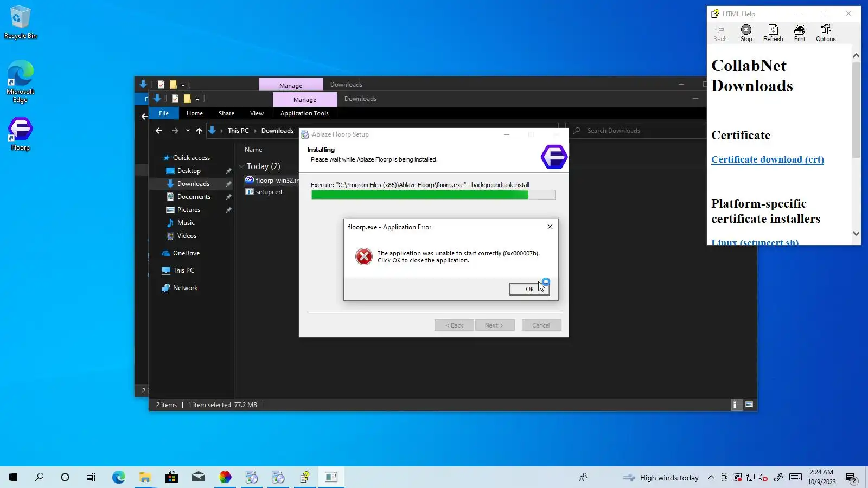This screenshot has height=488, width=868.
Task: Click Refresh in the HTML Help toolbar
Action: tap(773, 33)
